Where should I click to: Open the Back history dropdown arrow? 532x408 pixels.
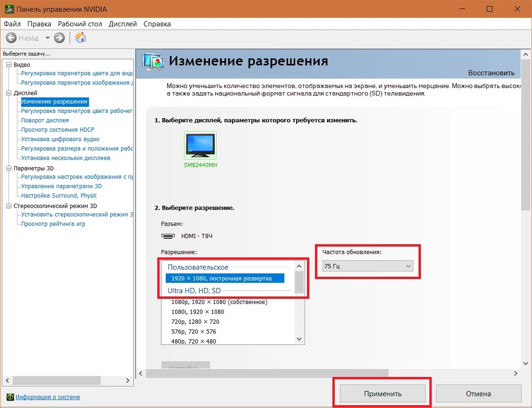pos(48,38)
